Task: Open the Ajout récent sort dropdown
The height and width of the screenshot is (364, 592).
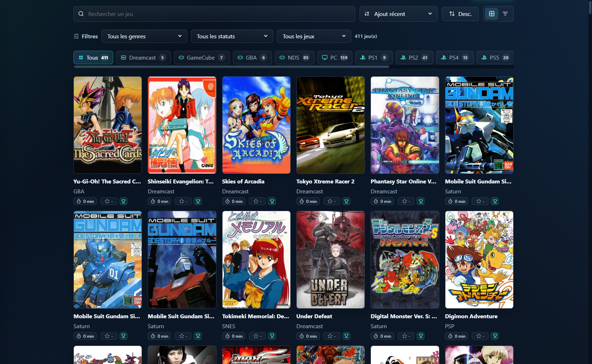Action: 398,14
